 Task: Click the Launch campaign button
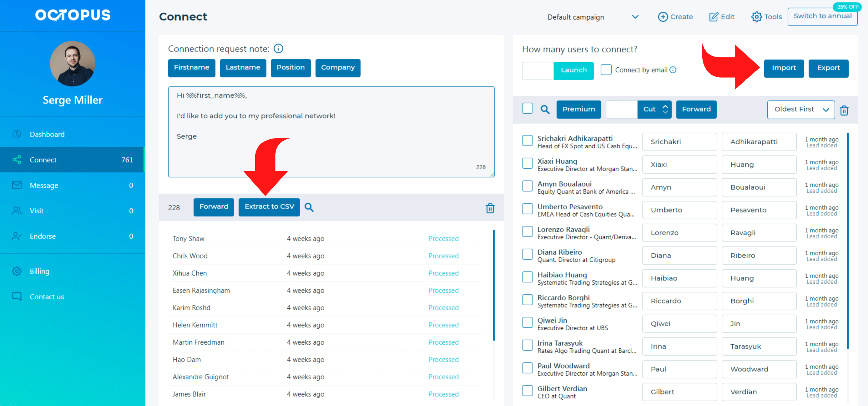click(x=573, y=70)
